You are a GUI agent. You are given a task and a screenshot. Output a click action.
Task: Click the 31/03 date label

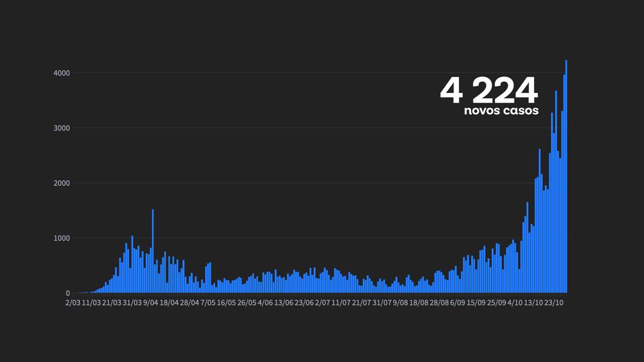pos(131,303)
